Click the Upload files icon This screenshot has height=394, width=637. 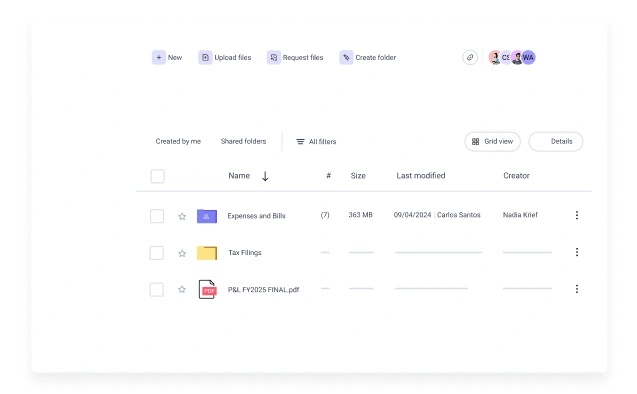click(205, 57)
